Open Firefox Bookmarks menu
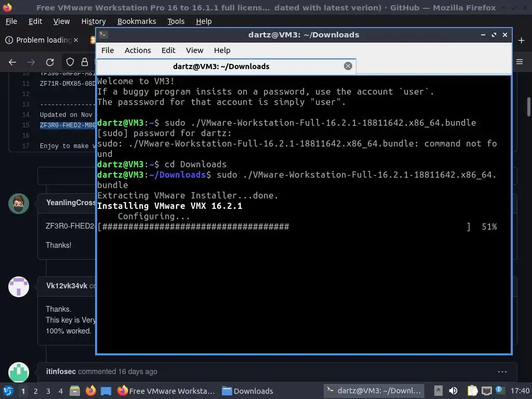The image size is (532, 399). click(137, 21)
